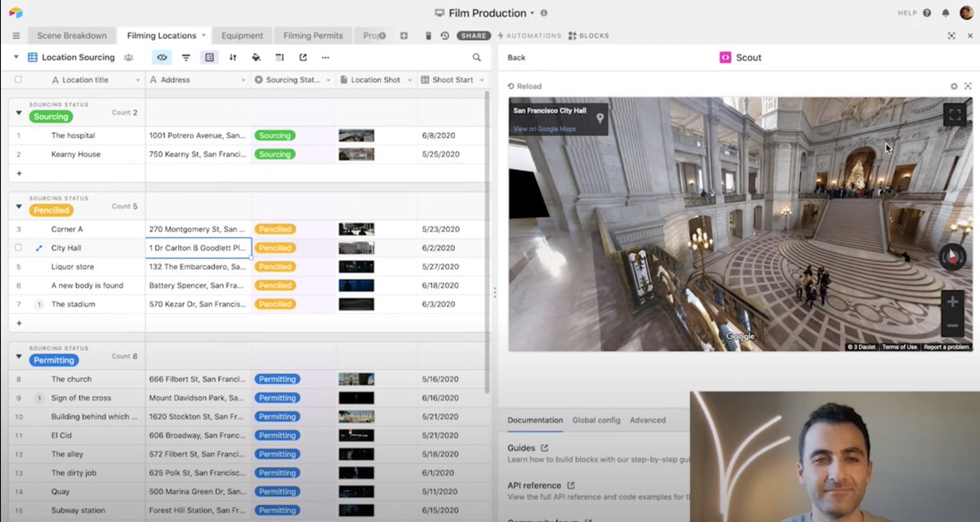This screenshot has width=980, height=522.
Task: Select the Global config tab
Action: pos(596,420)
